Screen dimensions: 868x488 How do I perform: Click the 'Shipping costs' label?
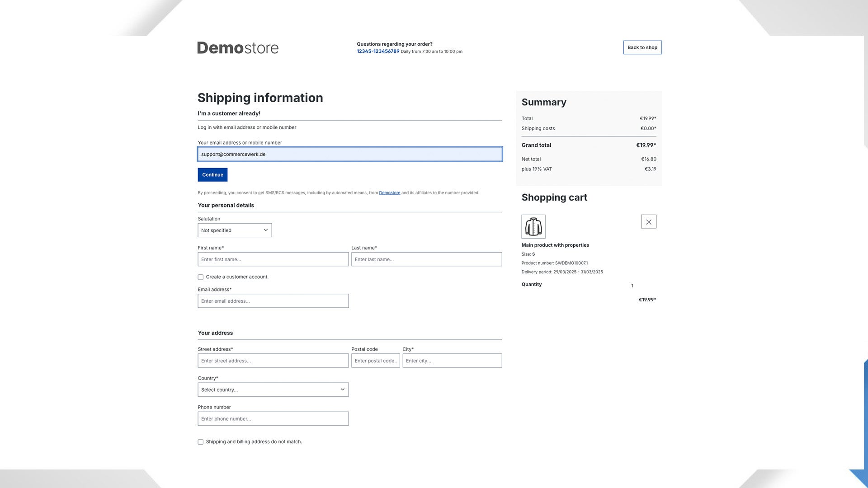click(538, 129)
